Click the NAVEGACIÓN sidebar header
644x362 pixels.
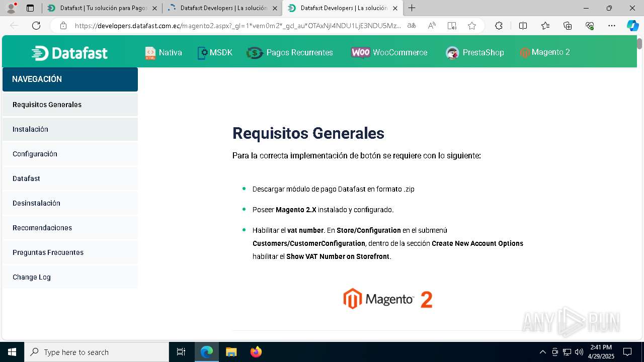click(x=70, y=79)
